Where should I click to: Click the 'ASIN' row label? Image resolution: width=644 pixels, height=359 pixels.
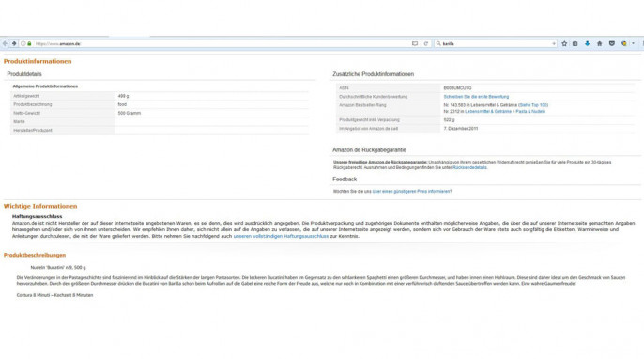tap(344, 88)
